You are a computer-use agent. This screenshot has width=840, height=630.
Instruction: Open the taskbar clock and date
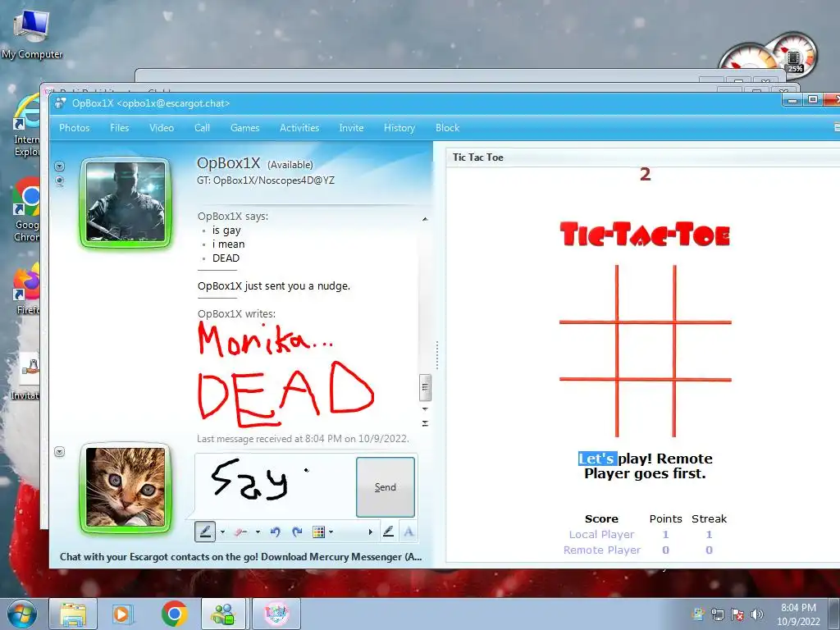[798, 614]
